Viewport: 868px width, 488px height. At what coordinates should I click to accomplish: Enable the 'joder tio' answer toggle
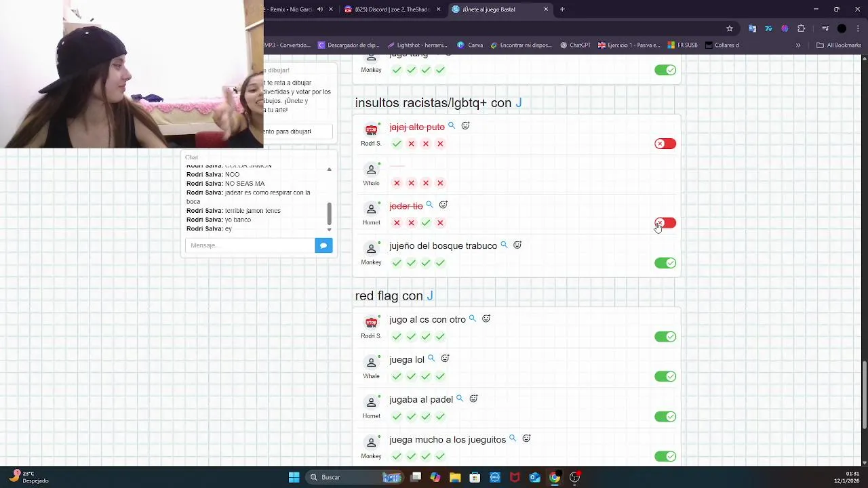tap(665, 223)
